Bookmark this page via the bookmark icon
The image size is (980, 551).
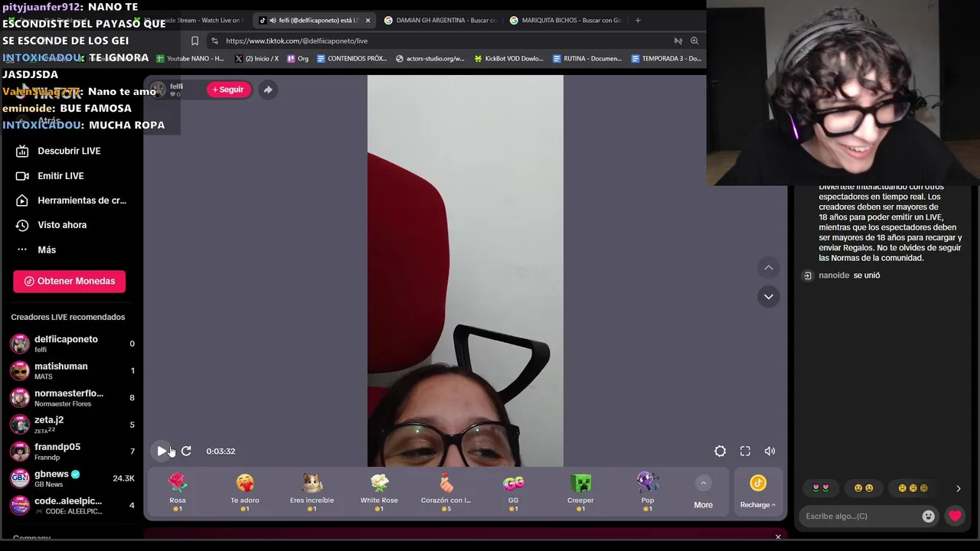click(194, 41)
